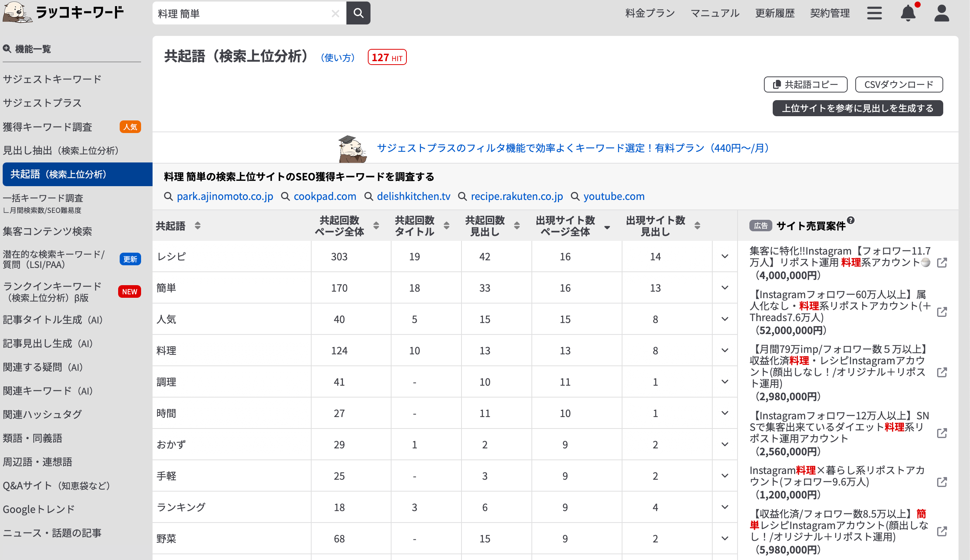Investigate recipe.rakuten.co.jp keywords link
The height and width of the screenshot is (560, 970).
(x=517, y=196)
